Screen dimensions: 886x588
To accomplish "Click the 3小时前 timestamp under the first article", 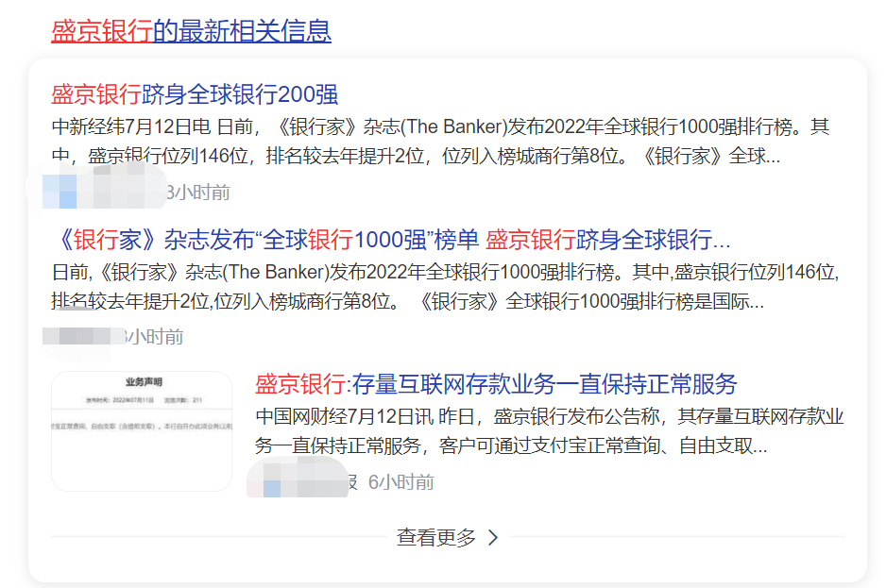I will click(198, 193).
